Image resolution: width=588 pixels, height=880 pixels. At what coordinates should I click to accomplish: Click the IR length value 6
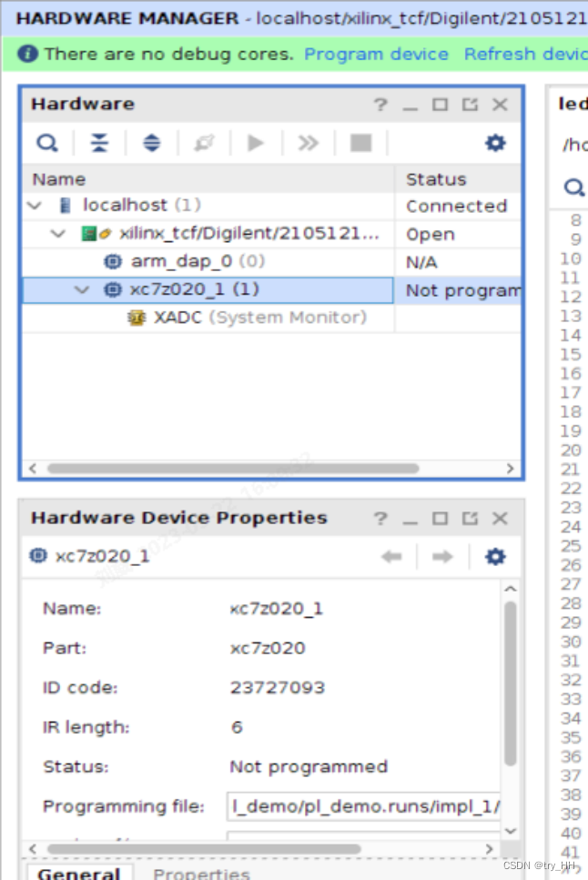(237, 727)
